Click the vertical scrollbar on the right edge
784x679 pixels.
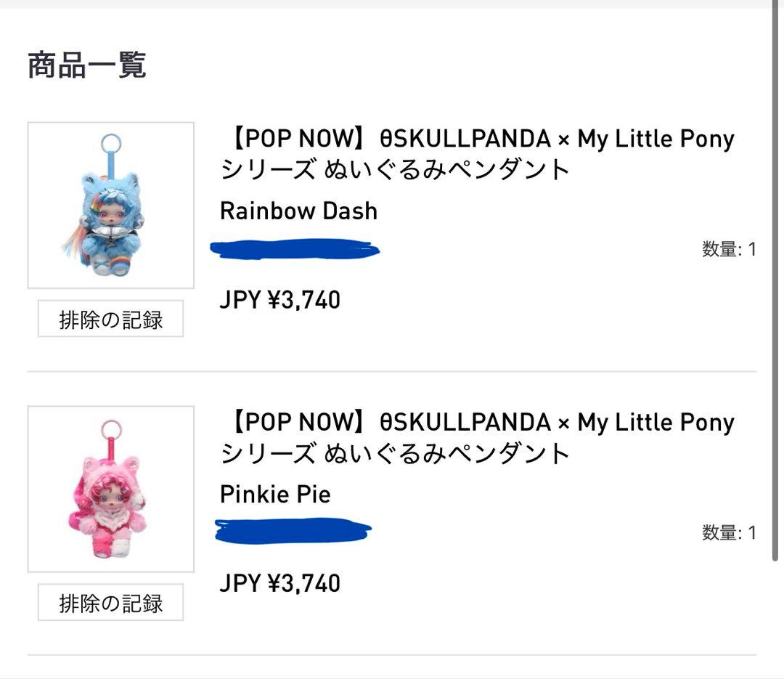click(777, 290)
